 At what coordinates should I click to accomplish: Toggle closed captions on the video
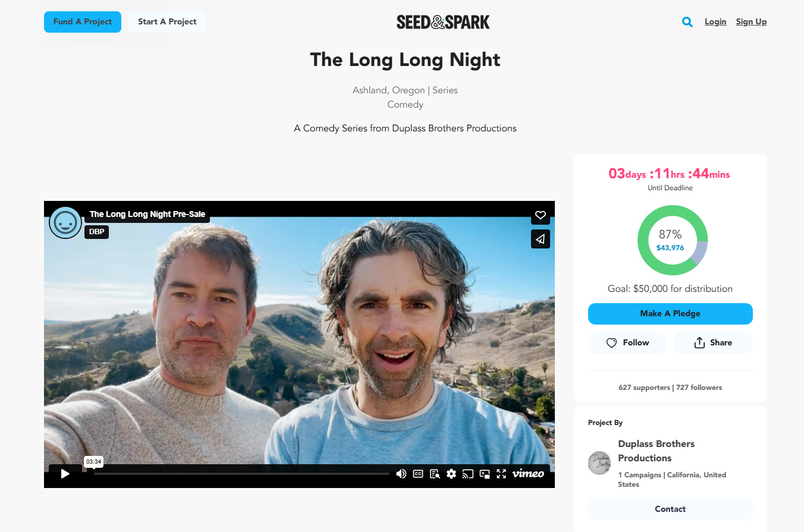pos(418,474)
